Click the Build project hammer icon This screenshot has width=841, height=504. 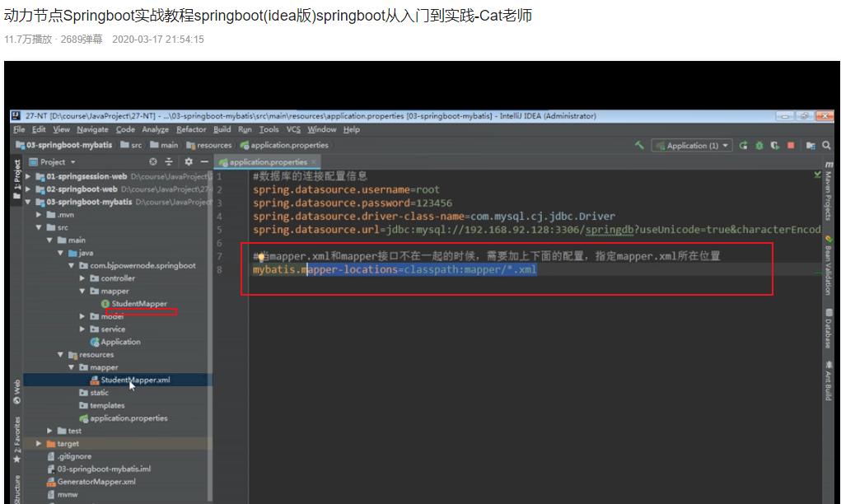(x=639, y=145)
